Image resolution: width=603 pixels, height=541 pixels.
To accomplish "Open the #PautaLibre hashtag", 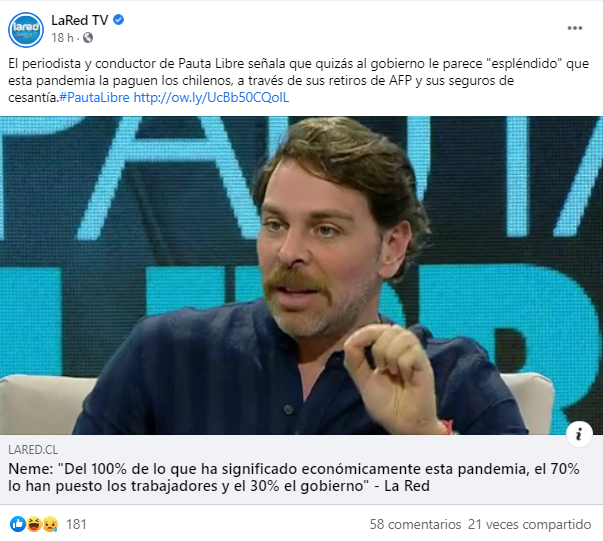I will (94, 98).
